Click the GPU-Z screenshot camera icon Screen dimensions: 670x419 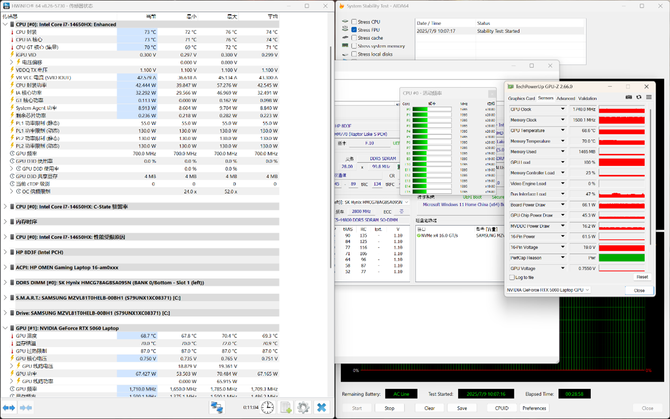click(627, 98)
